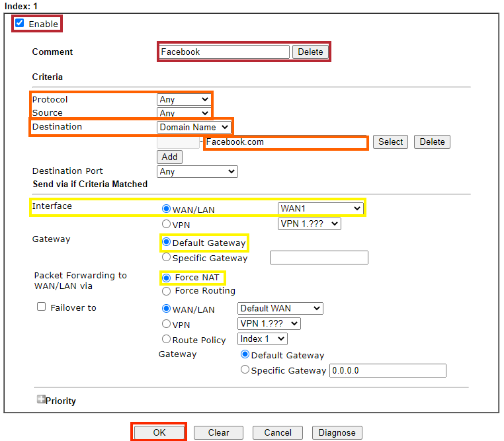This screenshot has width=504, height=441.
Task: Open the Failover VPN 1.??? dropdown
Action: pyautogui.click(x=269, y=324)
